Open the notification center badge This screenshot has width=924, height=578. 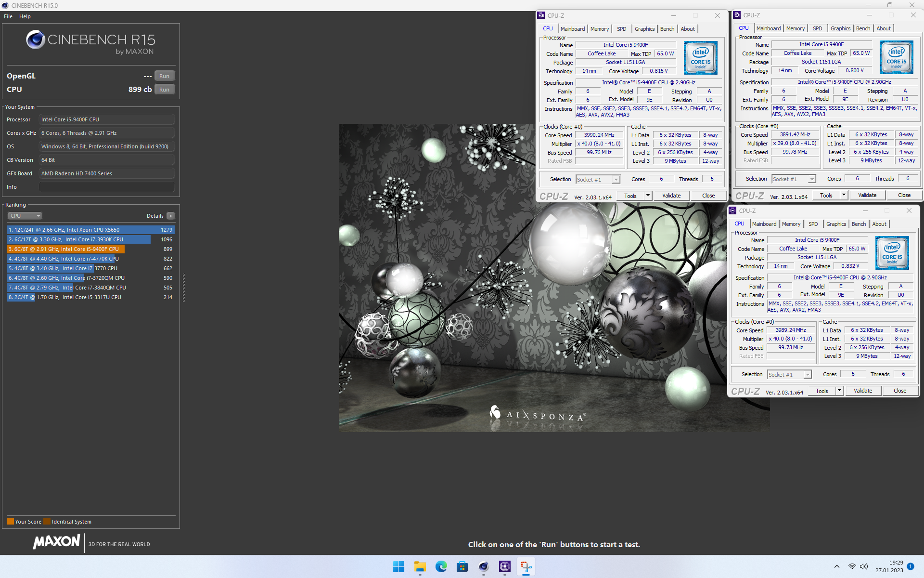point(911,566)
